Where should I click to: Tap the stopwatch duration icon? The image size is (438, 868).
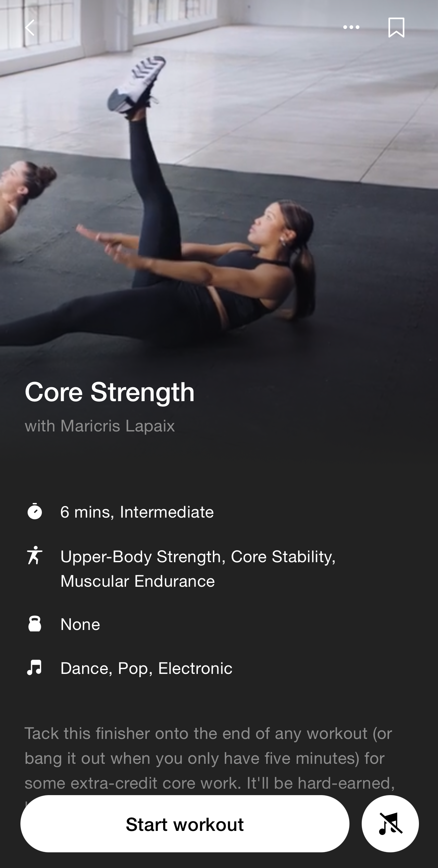tap(34, 511)
